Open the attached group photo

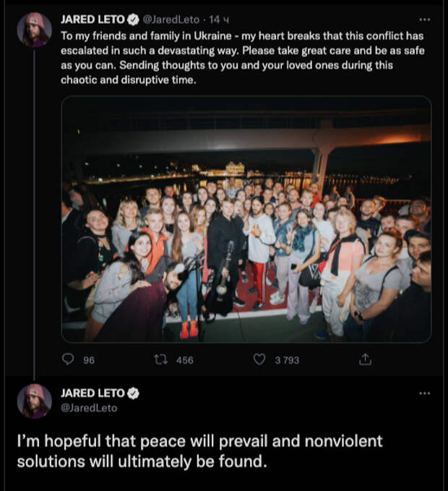click(x=246, y=219)
